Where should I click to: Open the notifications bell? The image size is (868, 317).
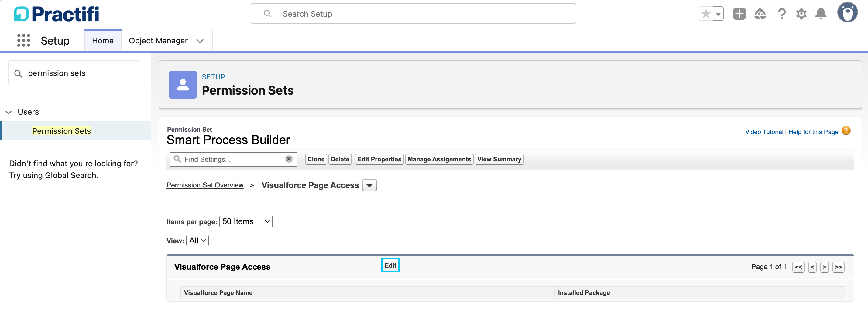(821, 14)
